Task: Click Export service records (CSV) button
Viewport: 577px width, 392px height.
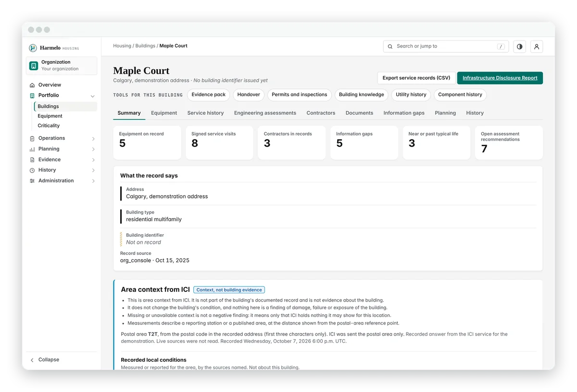Action: click(416, 78)
